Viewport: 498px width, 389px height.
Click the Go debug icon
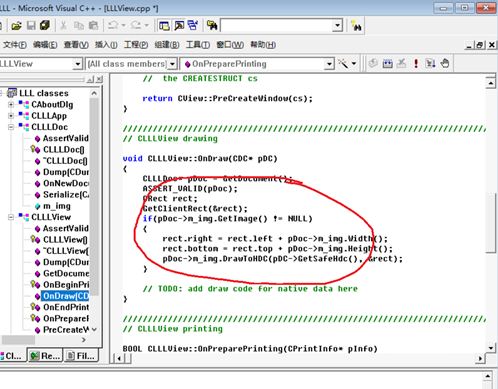(x=430, y=63)
